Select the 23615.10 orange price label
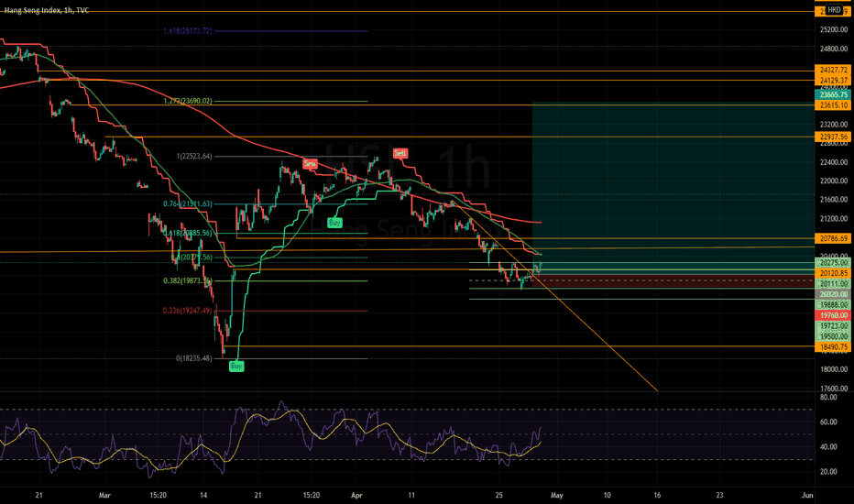Screen dimensions: 854x504 point(833,105)
